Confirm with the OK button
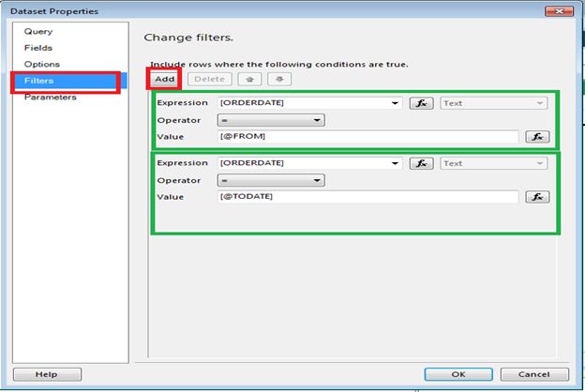The image size is (585, 392). click(x=458, y=374)
